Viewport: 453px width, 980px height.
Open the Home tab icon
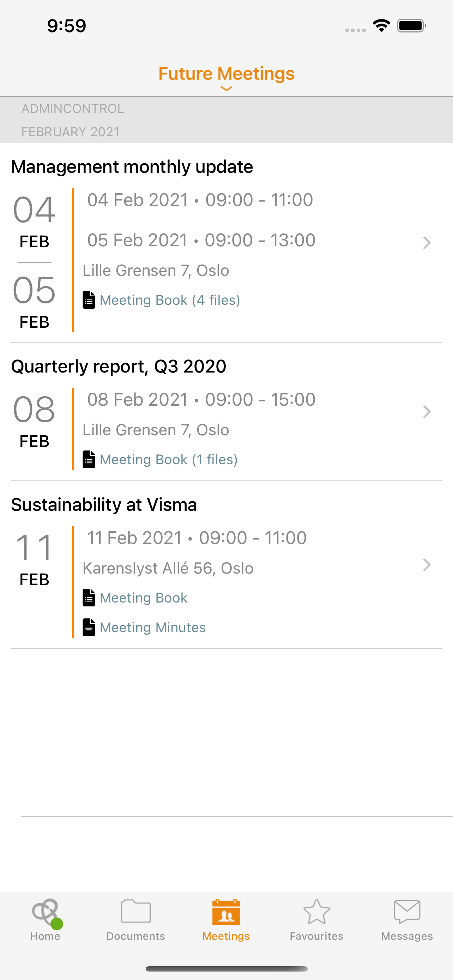45,912
